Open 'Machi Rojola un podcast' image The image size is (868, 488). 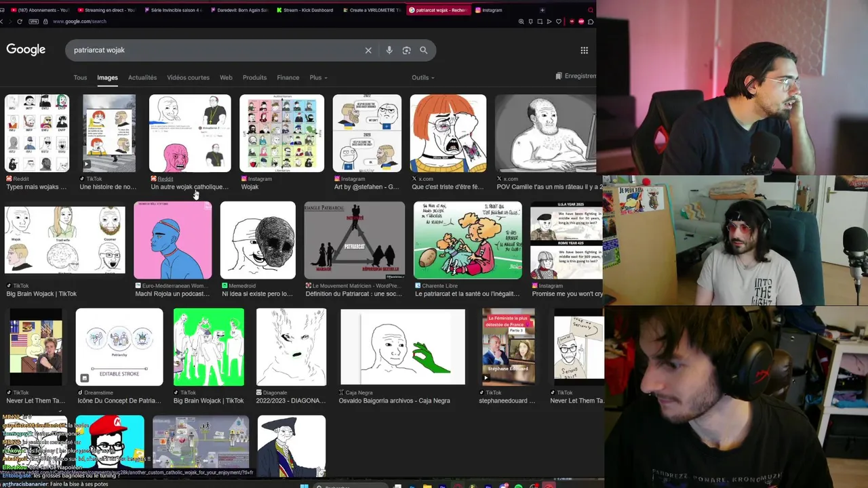pyautogui.click(x=172, y=240)
